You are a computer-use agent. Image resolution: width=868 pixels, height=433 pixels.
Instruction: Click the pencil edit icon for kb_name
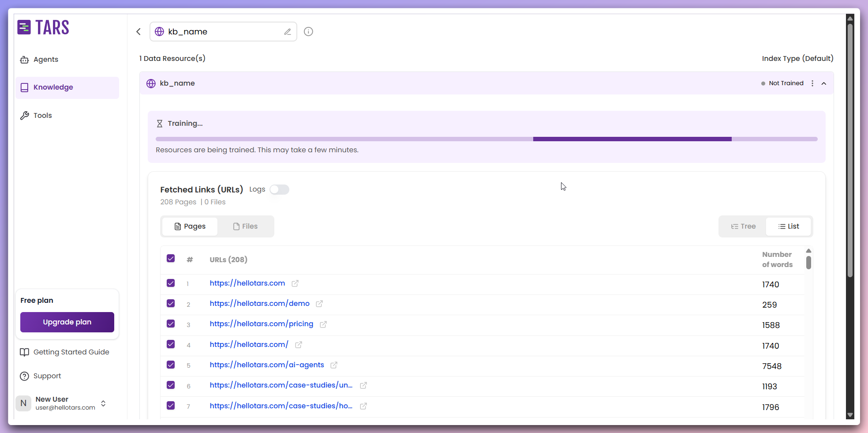[288, 32]
